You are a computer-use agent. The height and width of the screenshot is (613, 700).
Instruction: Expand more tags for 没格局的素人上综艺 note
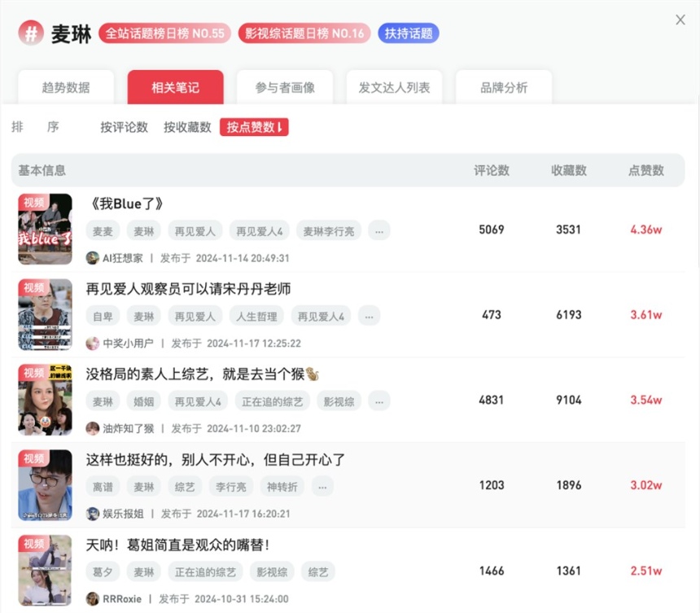[x=379, y=401]
